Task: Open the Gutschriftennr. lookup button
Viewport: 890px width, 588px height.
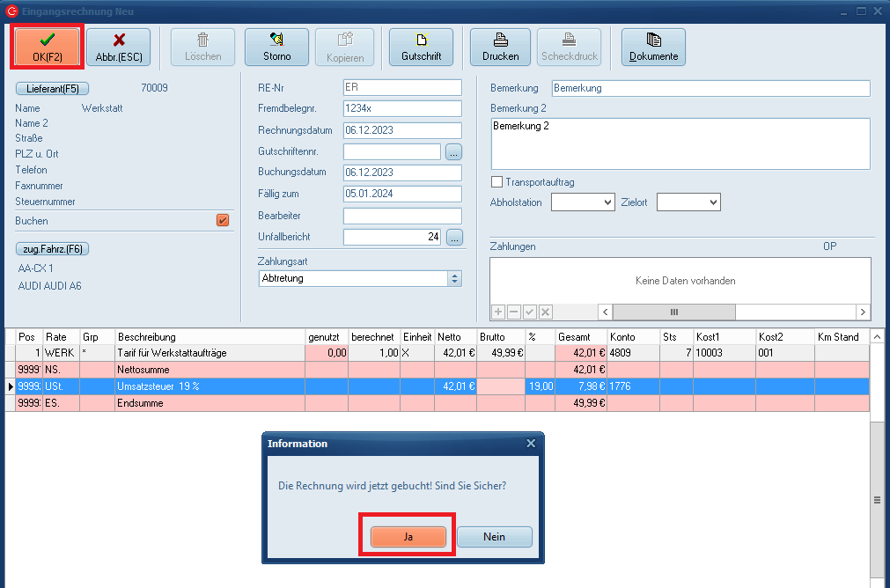Action: coord(454,151)
